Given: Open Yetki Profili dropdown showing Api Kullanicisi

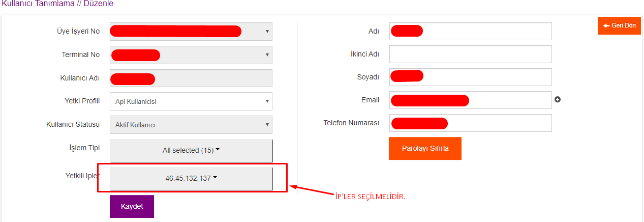Looking at the screenshot, I should (191, 101).
